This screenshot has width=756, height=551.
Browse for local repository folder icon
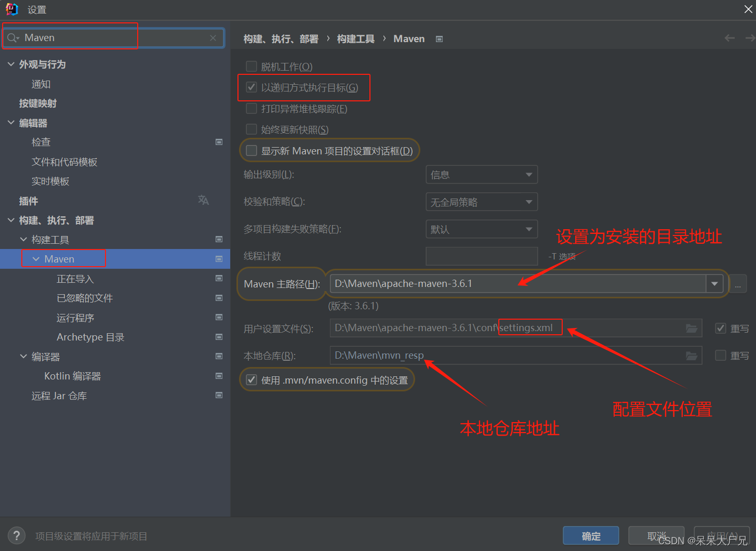[692, 356]
